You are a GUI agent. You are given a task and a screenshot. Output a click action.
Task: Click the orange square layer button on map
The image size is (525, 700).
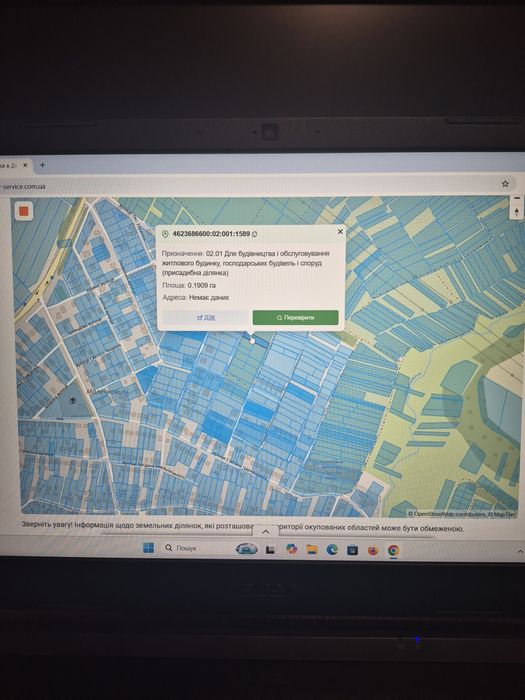24,212
